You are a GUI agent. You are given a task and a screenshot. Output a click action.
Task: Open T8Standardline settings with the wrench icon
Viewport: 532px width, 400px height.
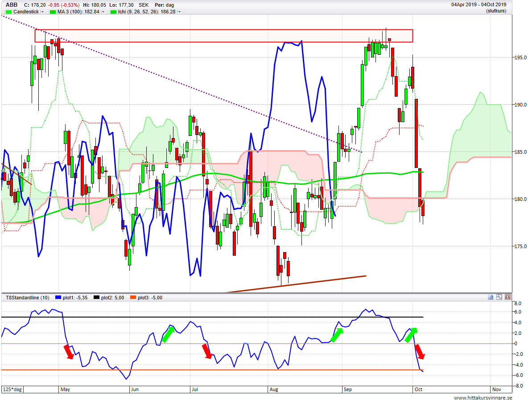coord(499,297)
